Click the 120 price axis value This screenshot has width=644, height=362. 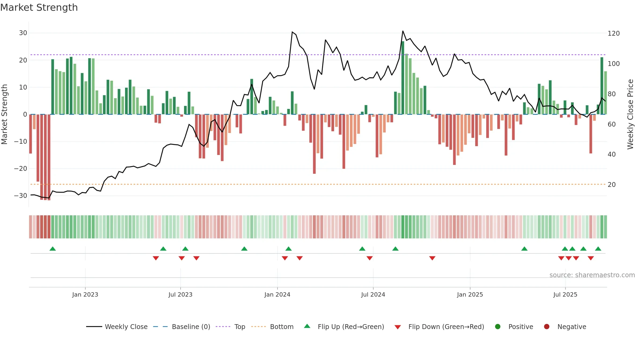(x=614, y=34)
